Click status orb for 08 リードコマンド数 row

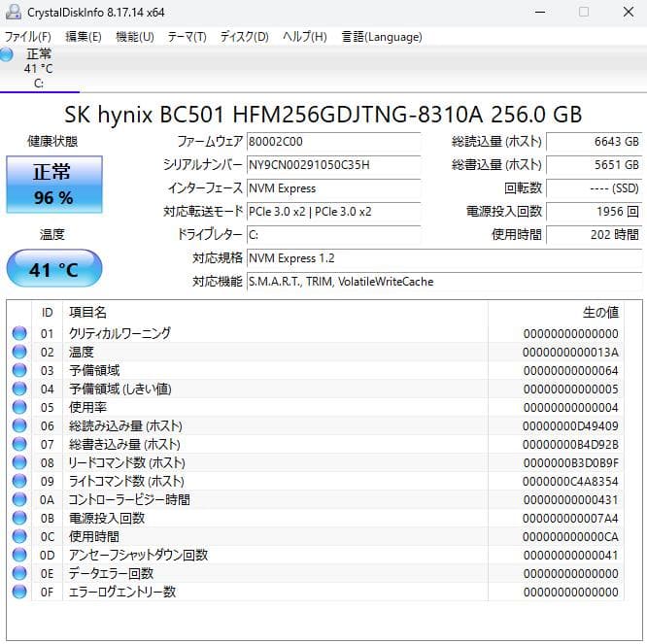19,463
